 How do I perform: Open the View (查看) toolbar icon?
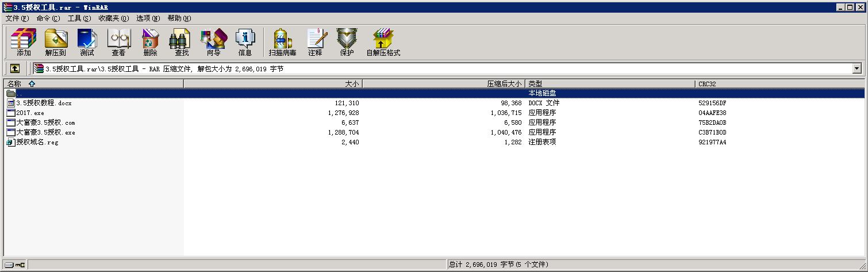(118, 43)
